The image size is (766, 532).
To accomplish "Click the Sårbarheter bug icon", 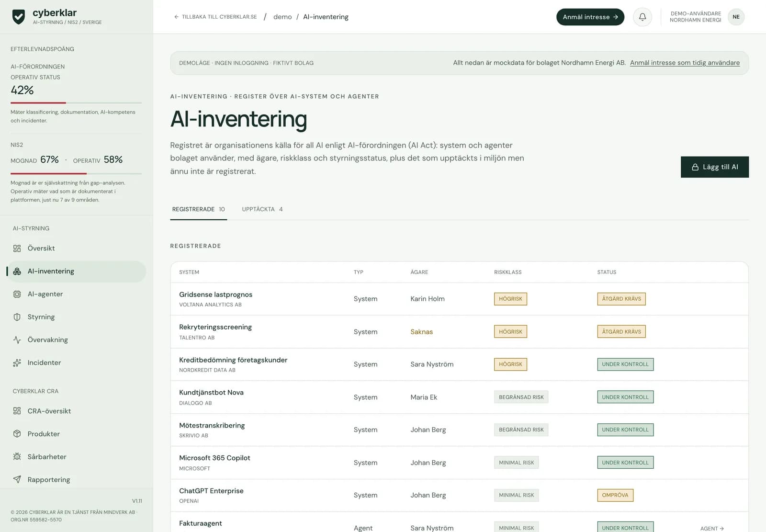I will [17, 457].
